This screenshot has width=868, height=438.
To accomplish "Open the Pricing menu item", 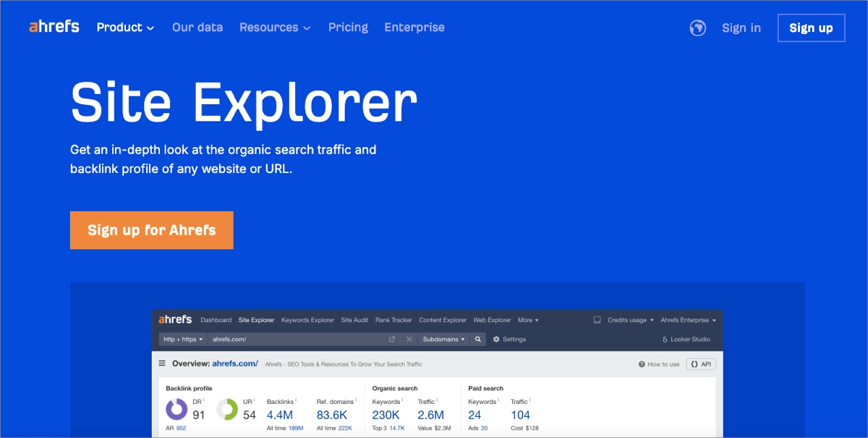I will tap(348, 28).
